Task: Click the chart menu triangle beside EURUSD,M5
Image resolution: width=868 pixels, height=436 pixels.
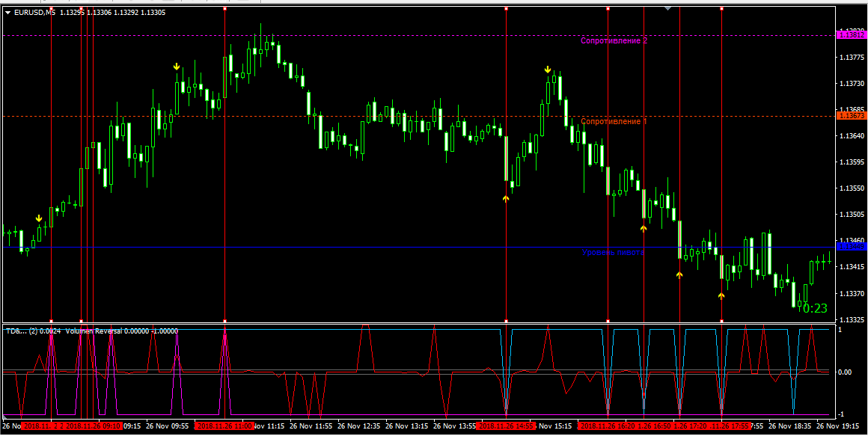Action: [x=7, y=12]
